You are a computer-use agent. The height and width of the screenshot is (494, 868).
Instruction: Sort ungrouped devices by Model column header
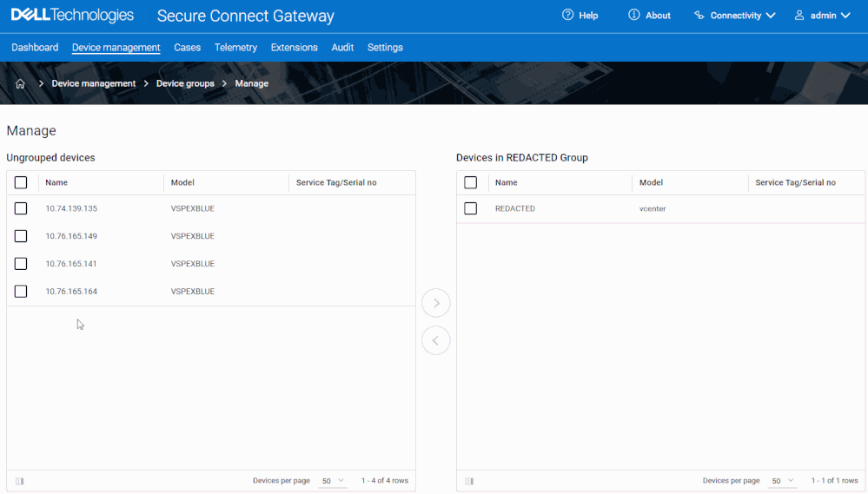(x=182, y=182)
